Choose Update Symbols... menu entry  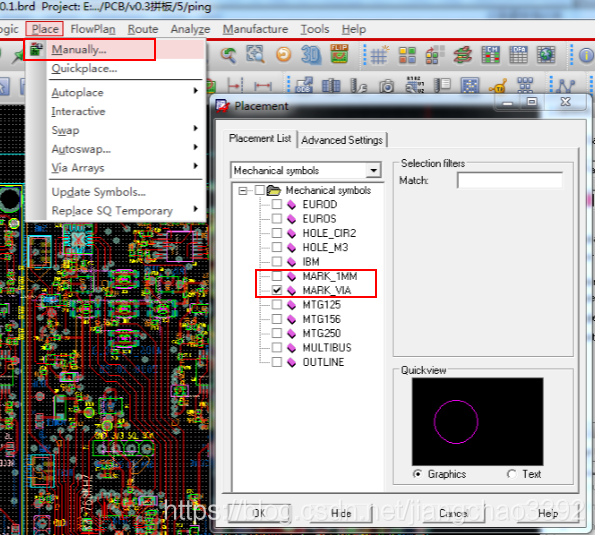(99, 192)
